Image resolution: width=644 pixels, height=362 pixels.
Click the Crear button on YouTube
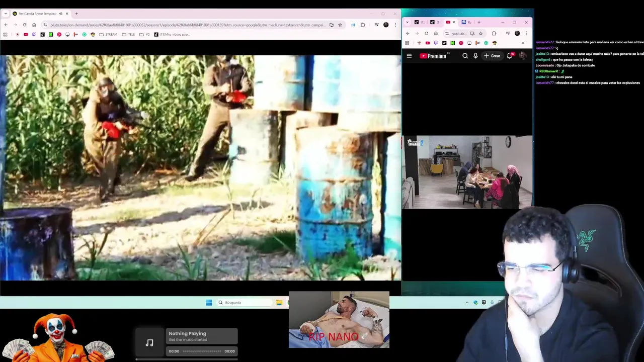[x=493, y=56]
